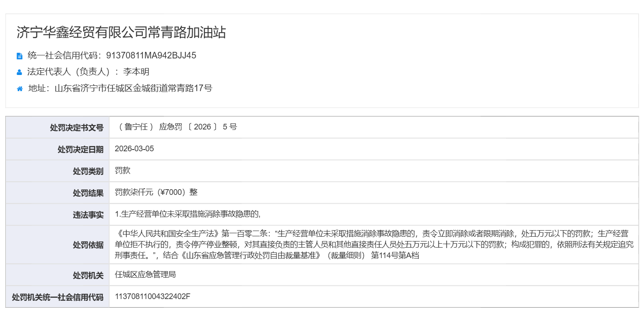Click the home icon beside 地址

pos(20,89)
